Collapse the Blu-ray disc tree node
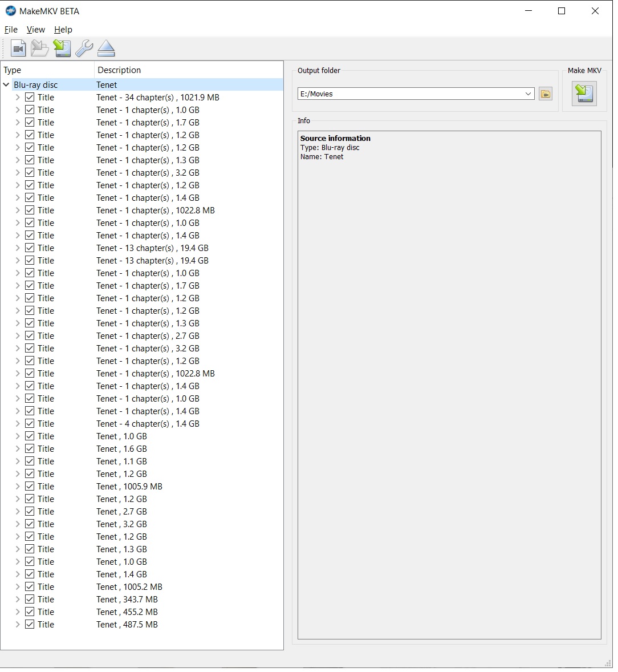This screenshot has width=618, height=672. [6, 85]
